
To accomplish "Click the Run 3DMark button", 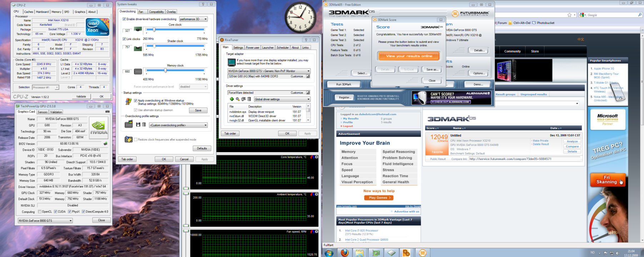I will pos(344,84).
